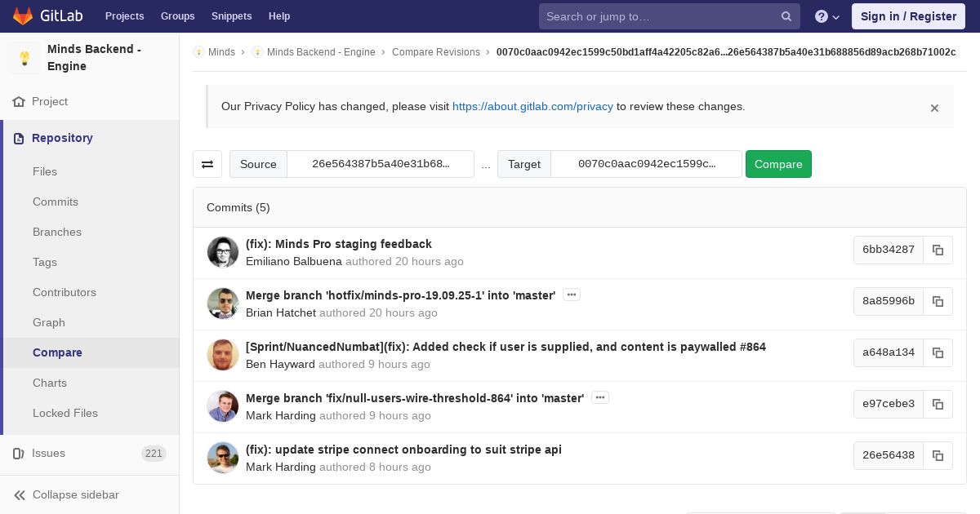
Task: Copy commit SHA a648a134
Action: click(x=938, y=352)
